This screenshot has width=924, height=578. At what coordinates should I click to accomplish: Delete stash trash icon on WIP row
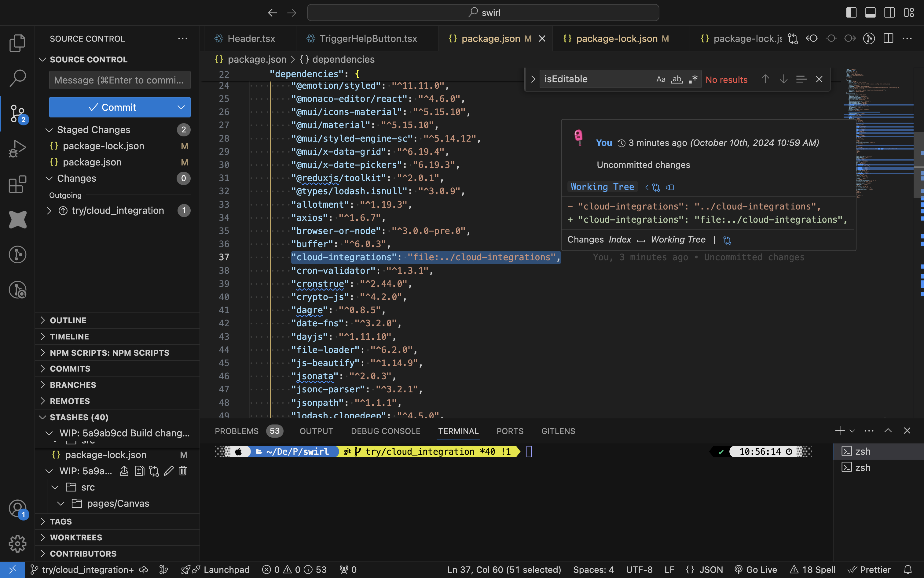(183, 471)
